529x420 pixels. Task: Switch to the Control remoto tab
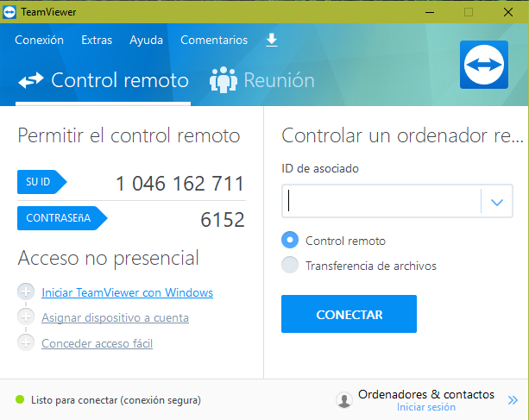tap(104, 80)
